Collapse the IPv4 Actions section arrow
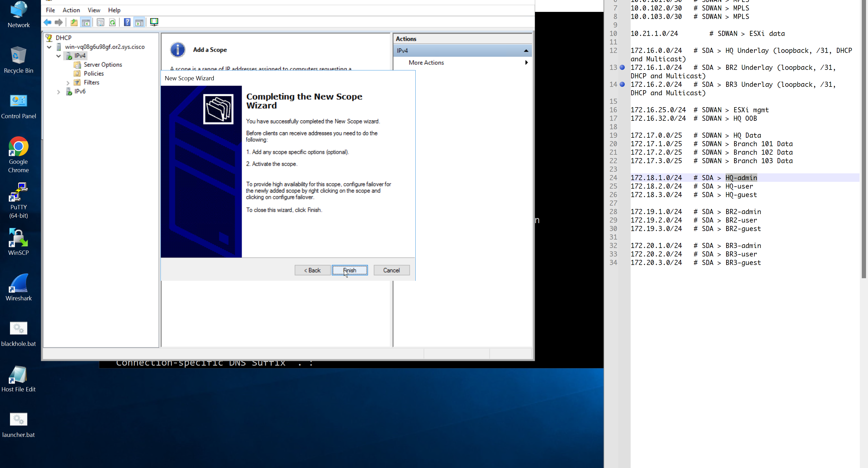Viewport: 868px width, 468px height. (x=526, y=51)
